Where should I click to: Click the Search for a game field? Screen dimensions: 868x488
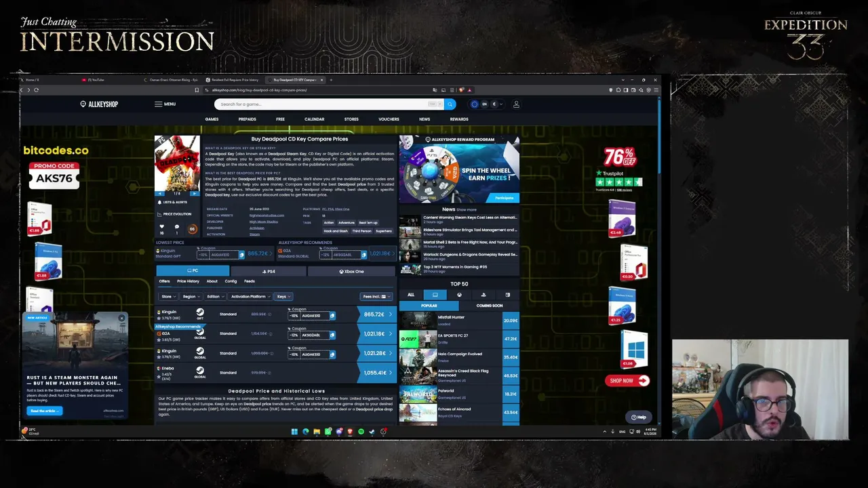(329, 104)
